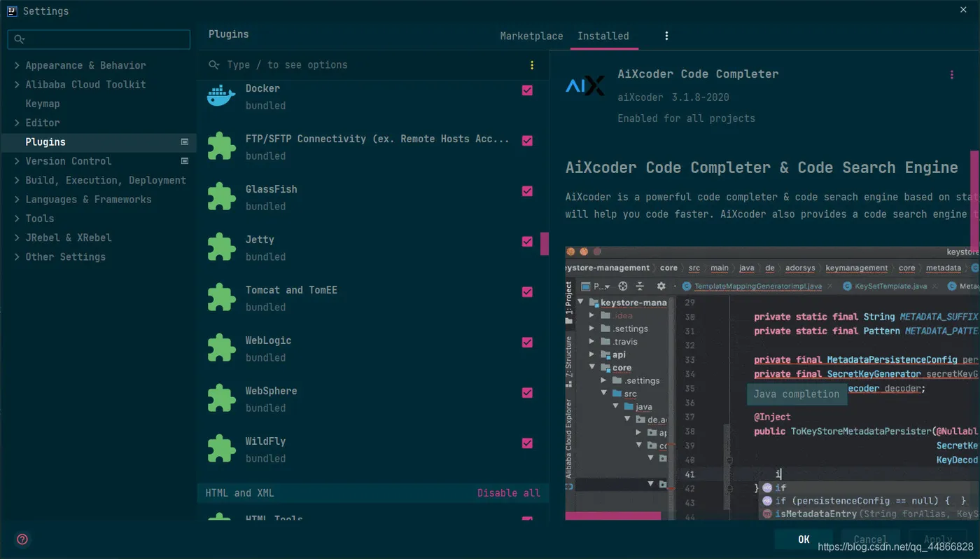Select Keymap in the settings tree

click(43, 104)
